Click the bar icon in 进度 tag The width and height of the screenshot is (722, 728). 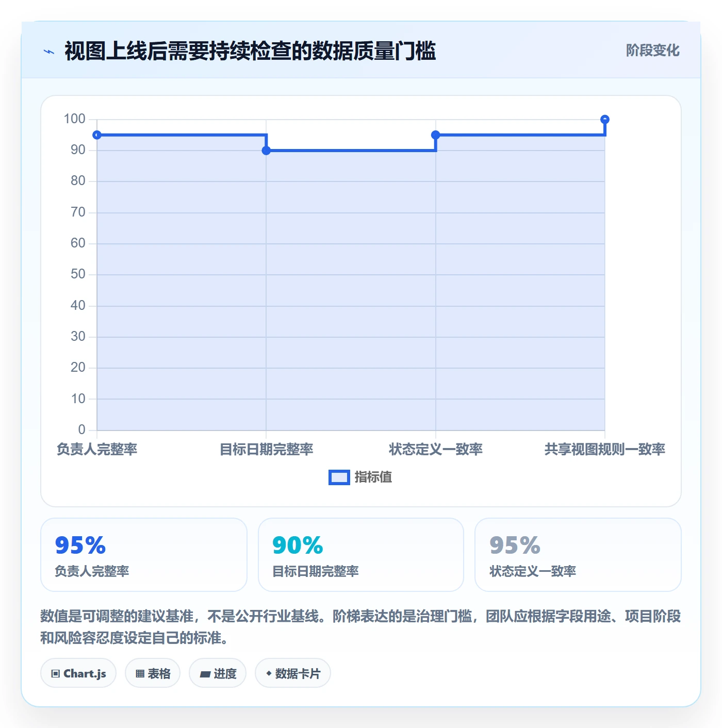pos(205,674)
